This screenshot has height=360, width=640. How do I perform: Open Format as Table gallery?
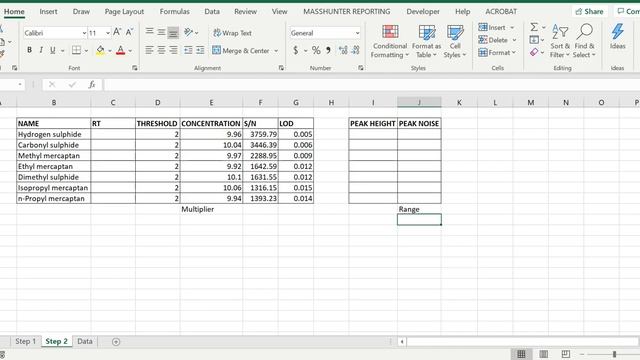pyautogui.click(x=427, y=41)
